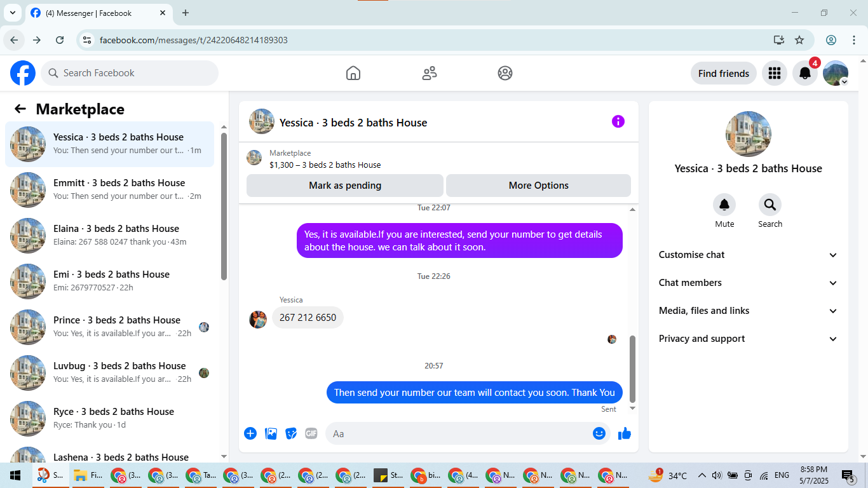Click the message 267 212 6650
This screenshot has height=488, width=868.
(308, 317)
